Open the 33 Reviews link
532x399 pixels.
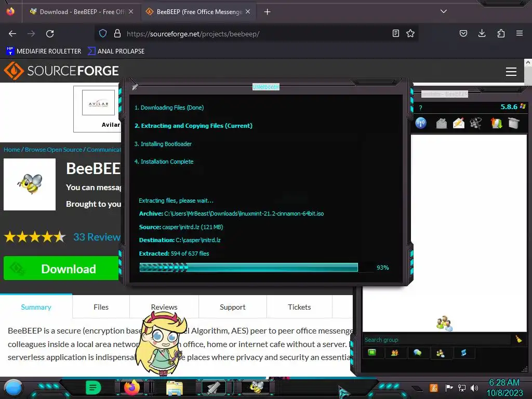[x=97, y=237]
